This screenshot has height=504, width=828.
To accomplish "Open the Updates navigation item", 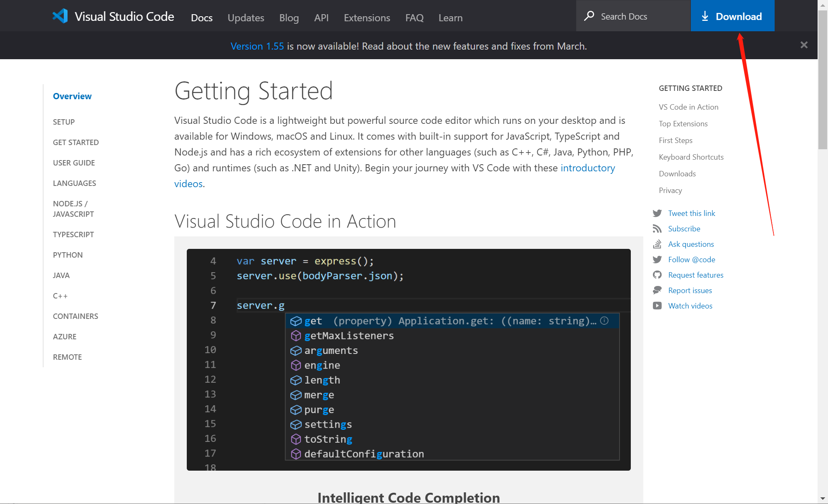I will [246, 18].
